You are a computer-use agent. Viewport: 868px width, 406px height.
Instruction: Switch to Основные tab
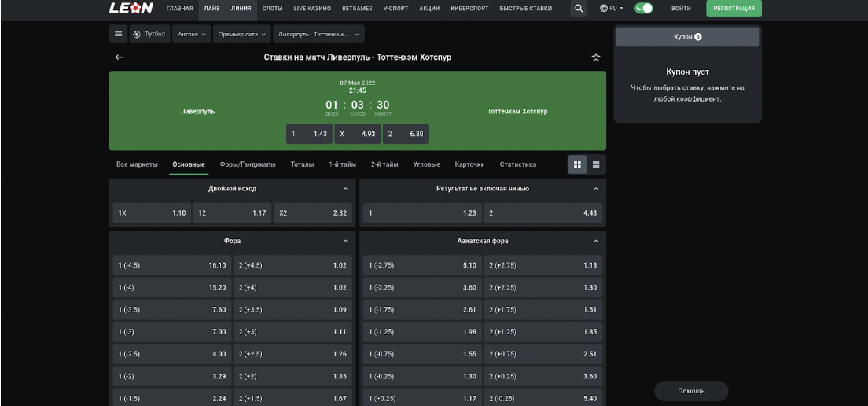(188, 164)
